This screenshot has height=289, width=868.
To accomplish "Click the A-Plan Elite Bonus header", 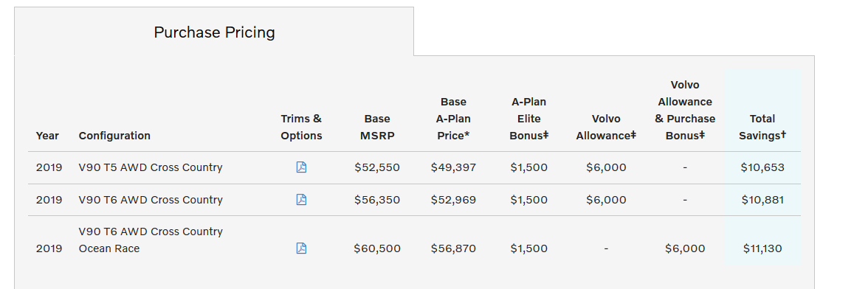I will 528,119.
